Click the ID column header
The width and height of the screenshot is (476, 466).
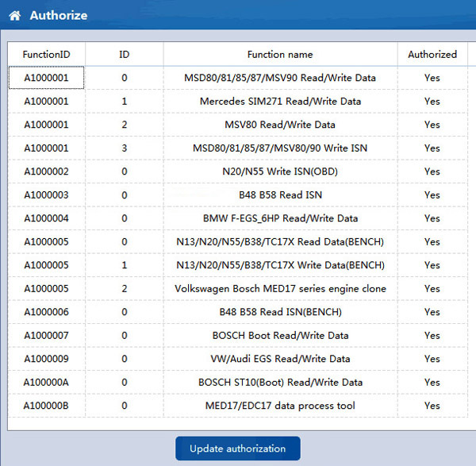click(125, 54)
